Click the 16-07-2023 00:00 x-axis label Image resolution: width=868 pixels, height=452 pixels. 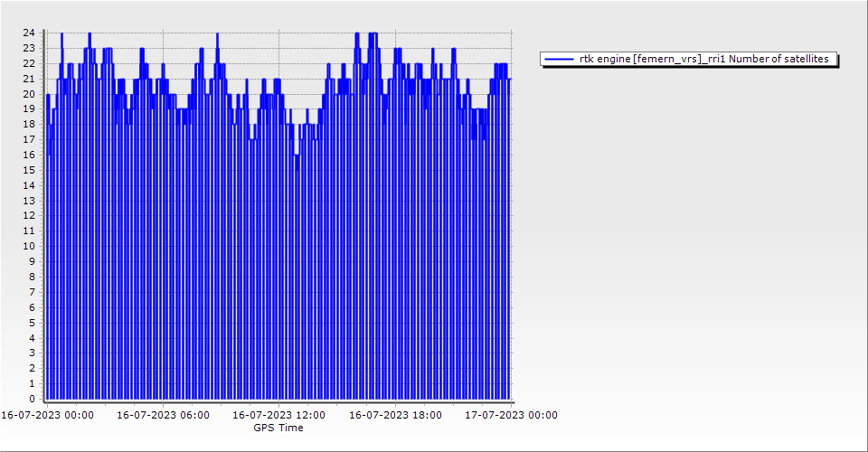pos(47,415)
